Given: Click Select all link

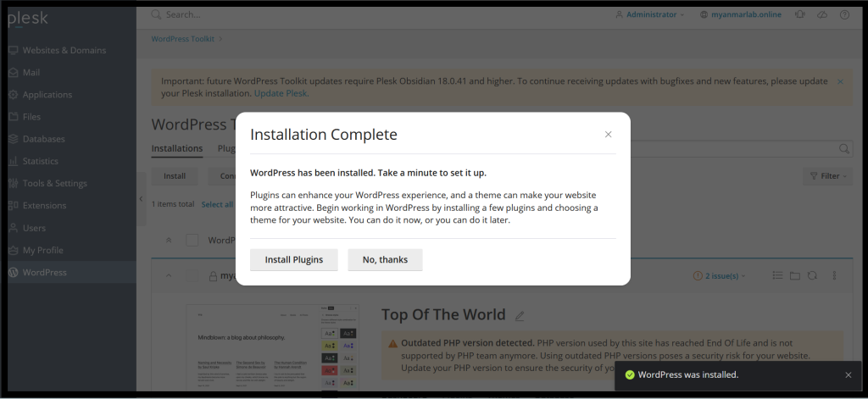Looking at the screenshot, I should tap(217, 204).
